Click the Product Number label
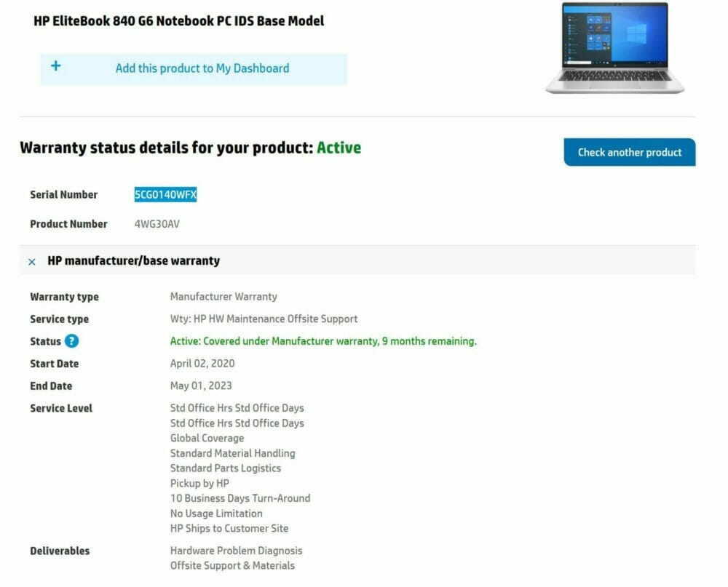728x587 pixels. 68,224
